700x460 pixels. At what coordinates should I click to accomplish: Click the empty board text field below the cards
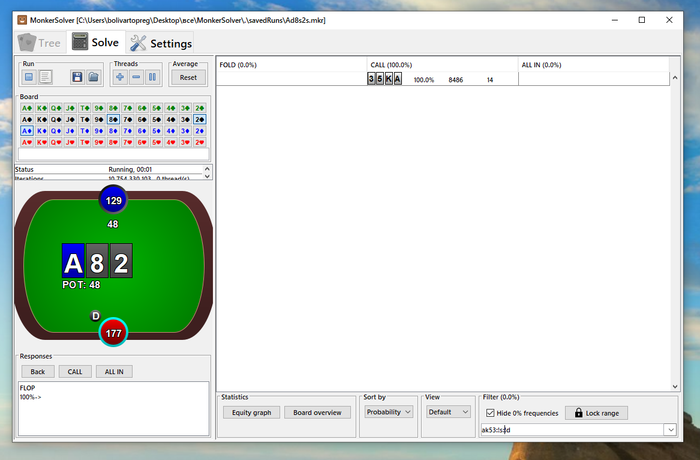coord(113,154)
